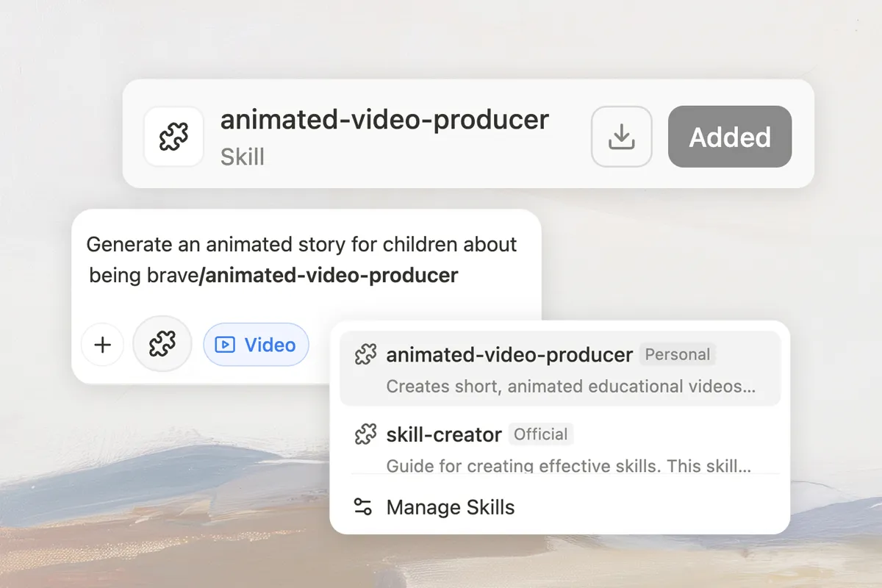Image resolution: width=882 pixels, height=588 pixels.
Task: Click the sliders icon next to Manage Skills
Action: pos(363,507)
